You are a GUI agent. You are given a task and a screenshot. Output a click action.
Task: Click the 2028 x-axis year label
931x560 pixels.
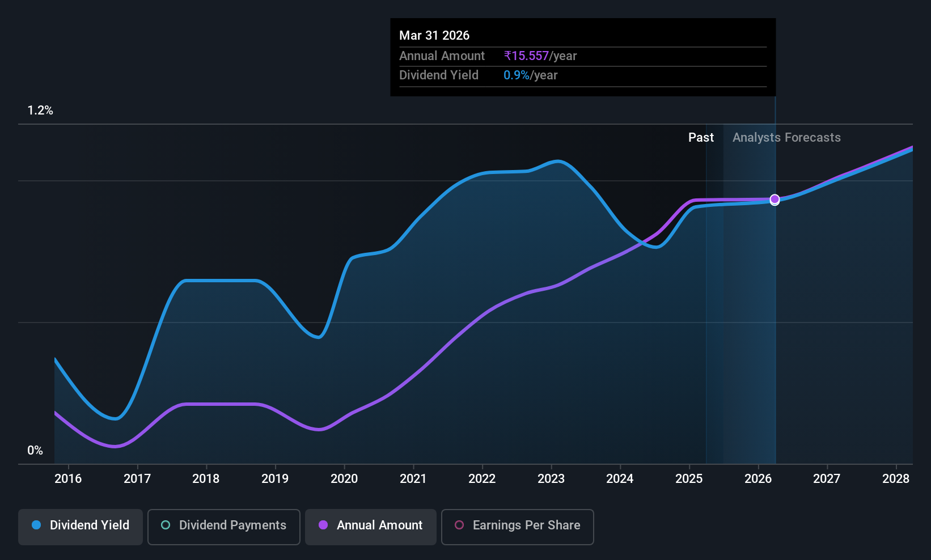click(896, 479)
